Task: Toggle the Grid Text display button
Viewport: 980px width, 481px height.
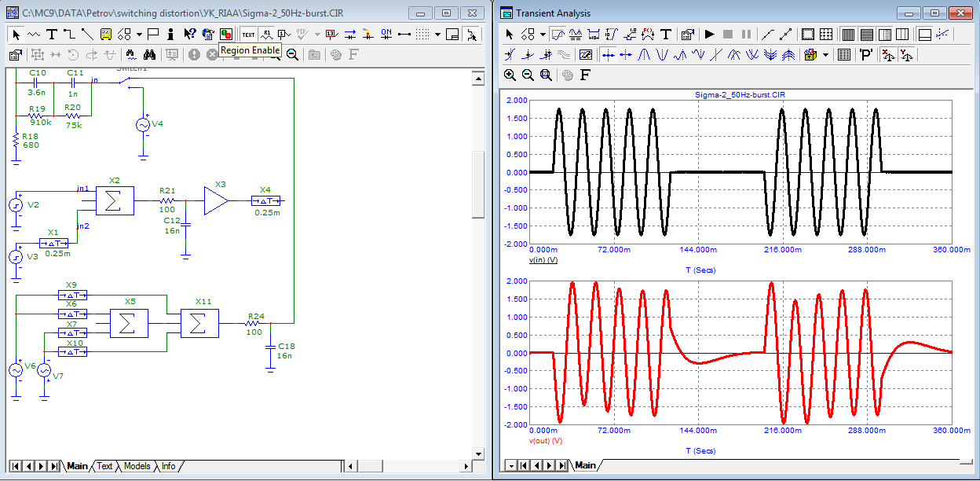Action: pos(248,34)
